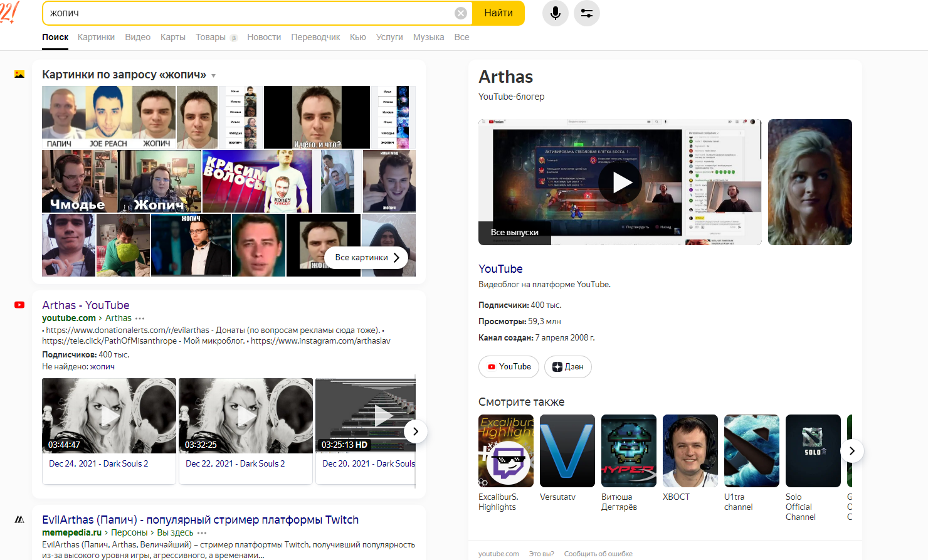
Task: Click the Подписчики: 400 тыс. line
Action: (x=520, y=305)
